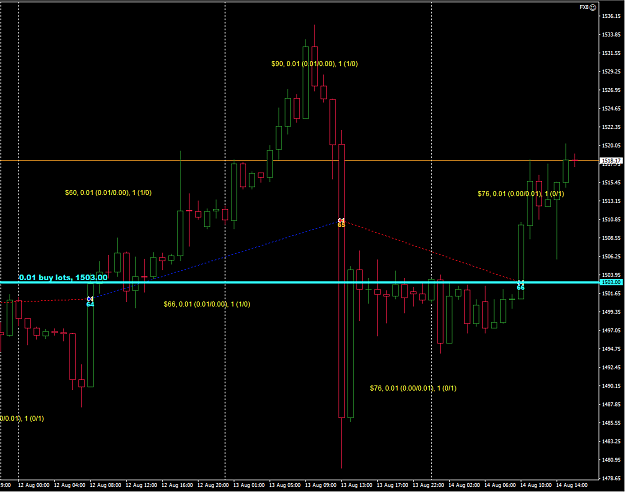Select the '$76, 0.01' label below the big drop
This screenshot has width=625, height=492.
[413, 388]
